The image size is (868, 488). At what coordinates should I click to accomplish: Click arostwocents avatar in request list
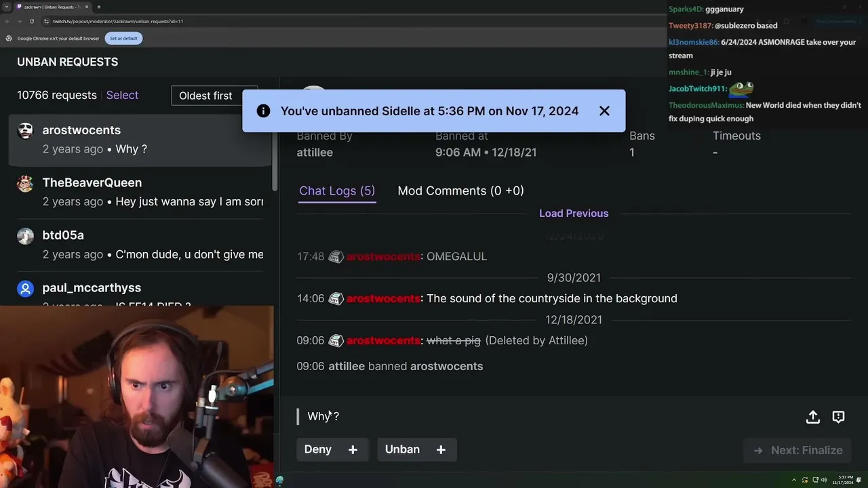[25, 131]
